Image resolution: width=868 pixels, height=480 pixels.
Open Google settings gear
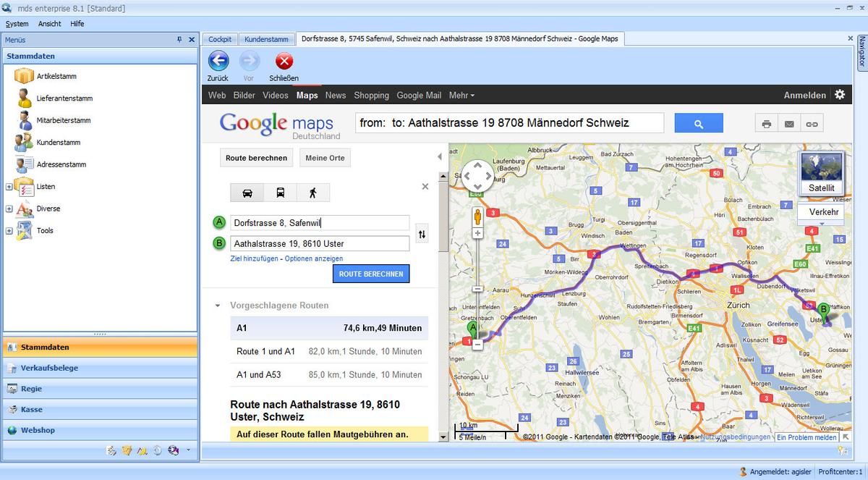(840, 94)
